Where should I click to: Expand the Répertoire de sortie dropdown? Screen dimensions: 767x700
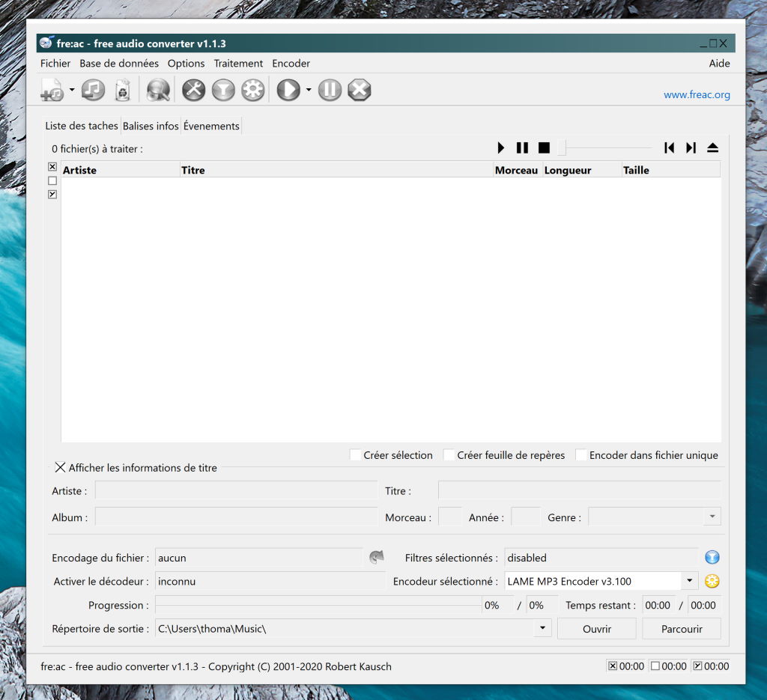tap(542, 628)
